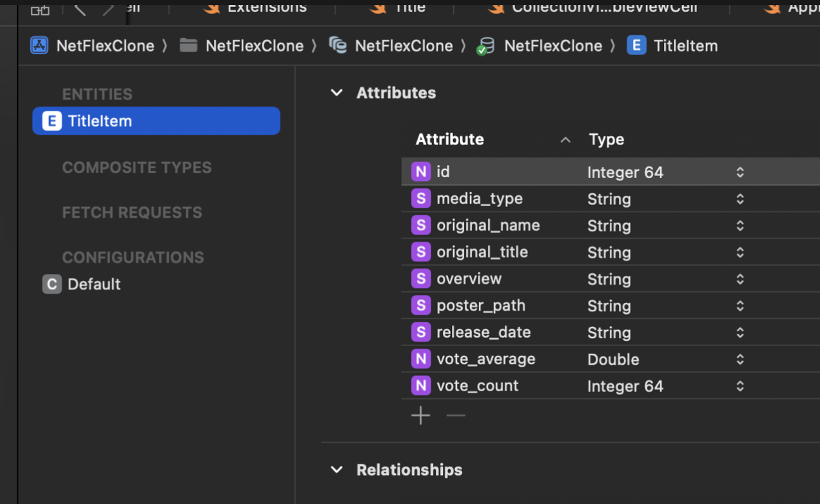Click the S icon of original_name attribute
Screen dimensions: 820x504
coord(421,226)
